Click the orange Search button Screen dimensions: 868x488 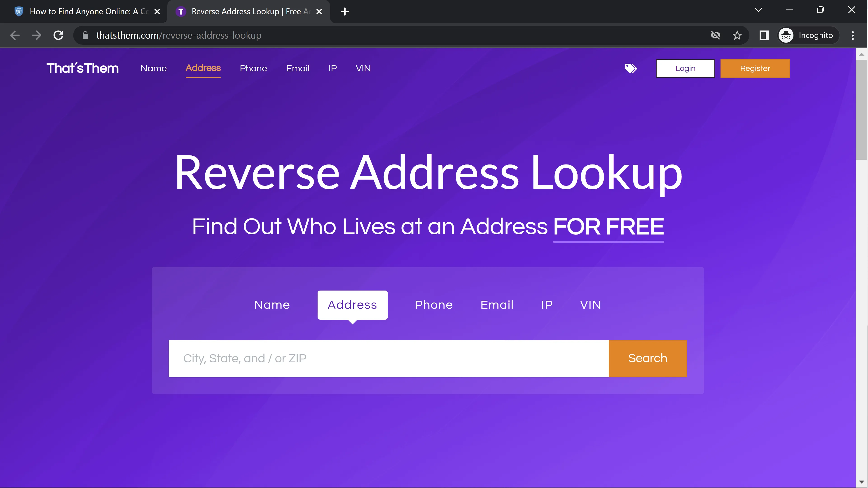point(647,358)
